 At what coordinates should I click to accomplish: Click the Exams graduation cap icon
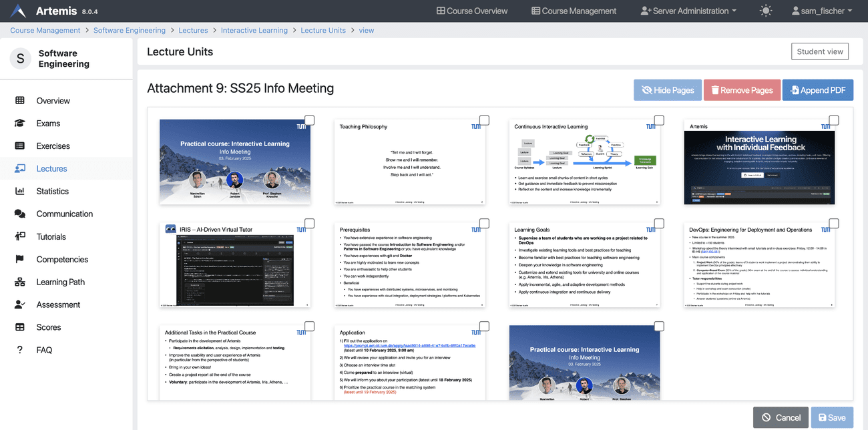click(20, 124)
